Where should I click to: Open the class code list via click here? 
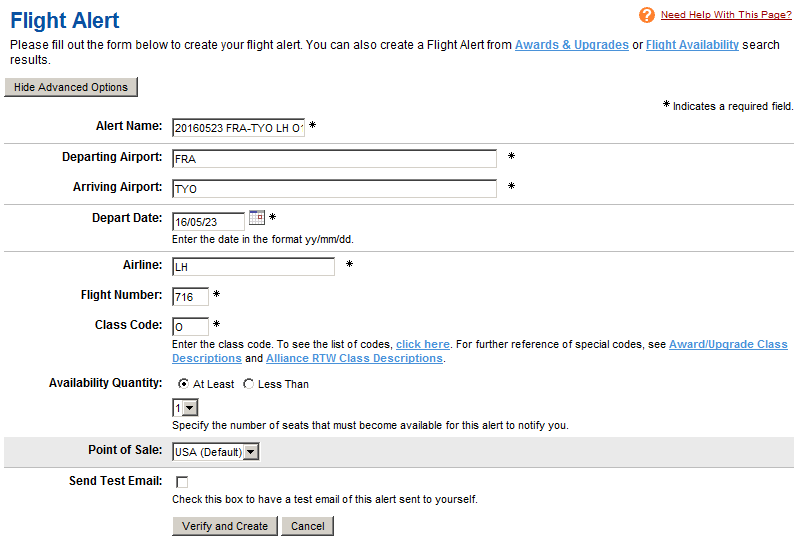(422, 344)
